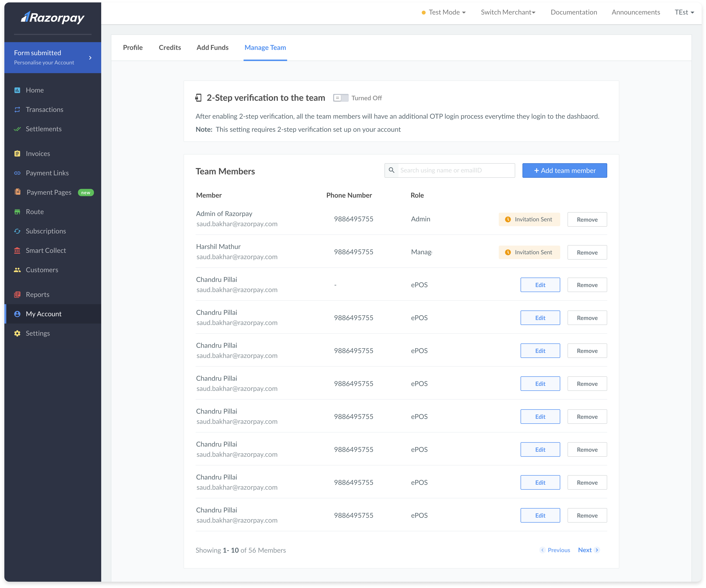Viewport: 706px width, 588px height.
Task: Open Subscriptions refresh icon
Action: (x=17, y=231)
